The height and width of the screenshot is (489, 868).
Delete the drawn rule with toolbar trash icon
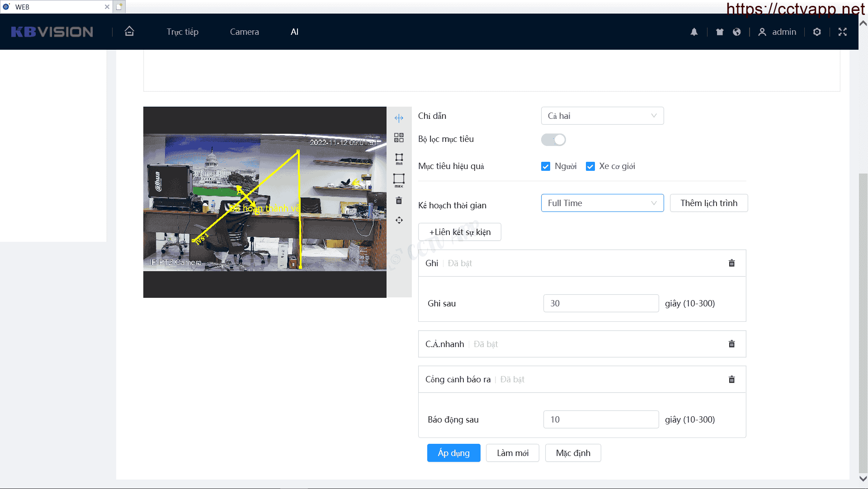pyautogui.click(x=399, y=200)
